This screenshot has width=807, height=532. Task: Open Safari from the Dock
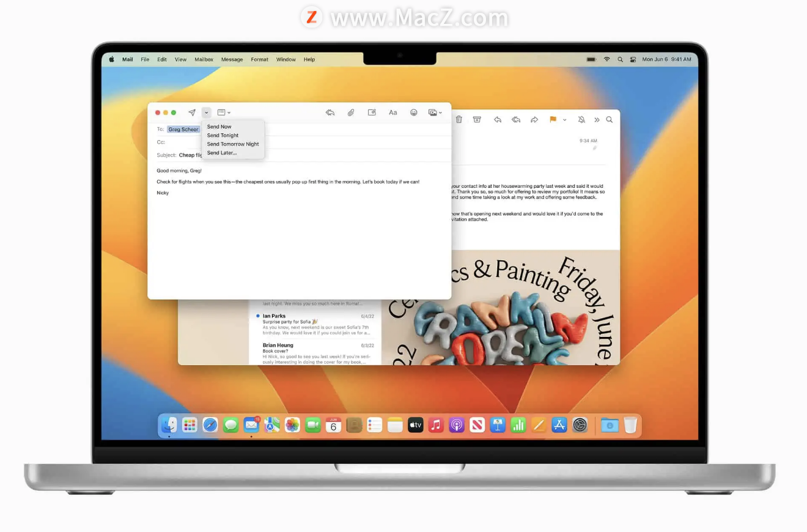tap(210, 424)
